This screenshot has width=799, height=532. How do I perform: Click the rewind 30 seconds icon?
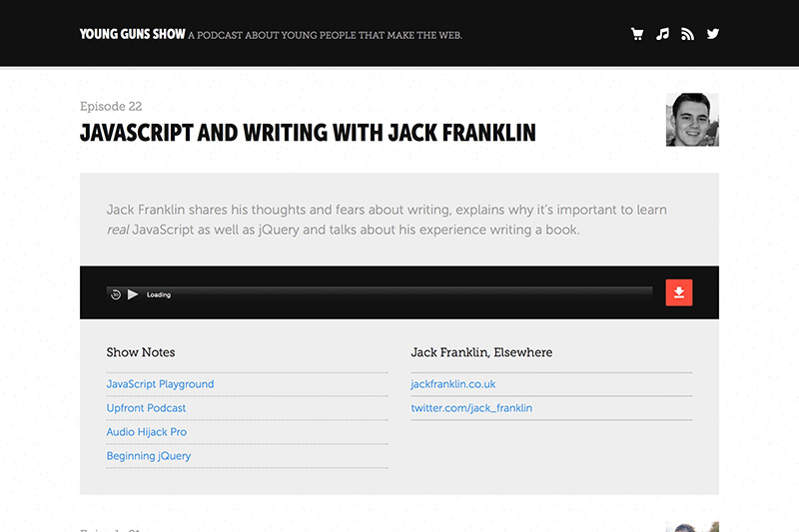[x=116, y=294]
